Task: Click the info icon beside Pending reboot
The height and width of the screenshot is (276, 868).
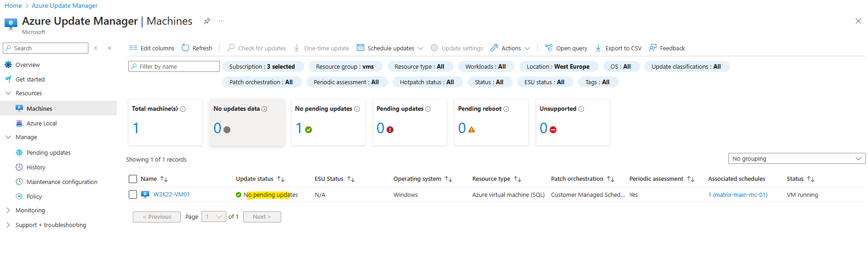Action: [x=506, y=109]
